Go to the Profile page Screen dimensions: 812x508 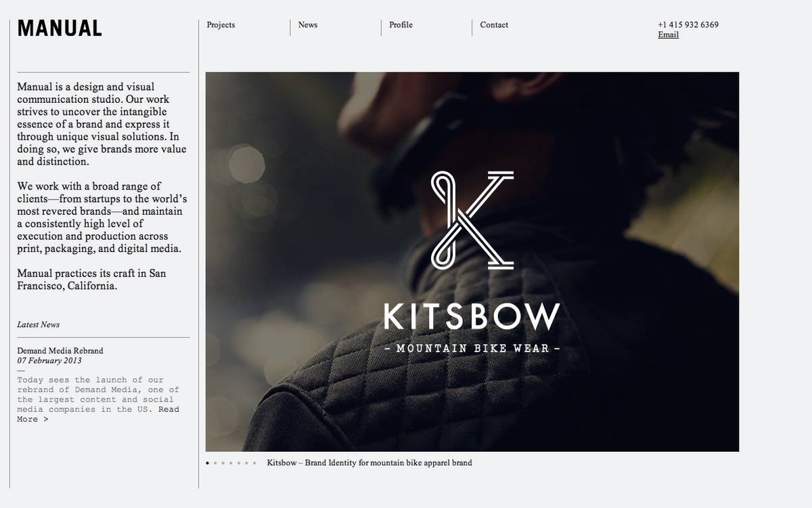click(x=401, y=25)
